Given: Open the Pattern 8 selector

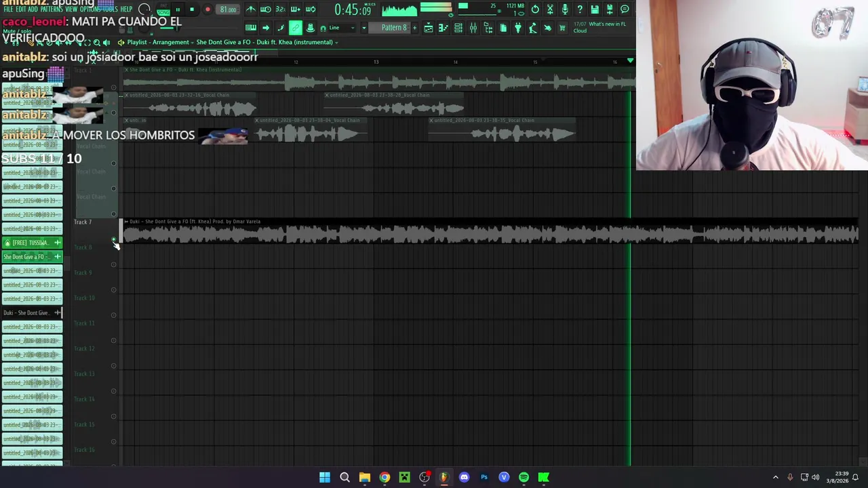Looking at the screenshot, I should click(x=394, y=28).
